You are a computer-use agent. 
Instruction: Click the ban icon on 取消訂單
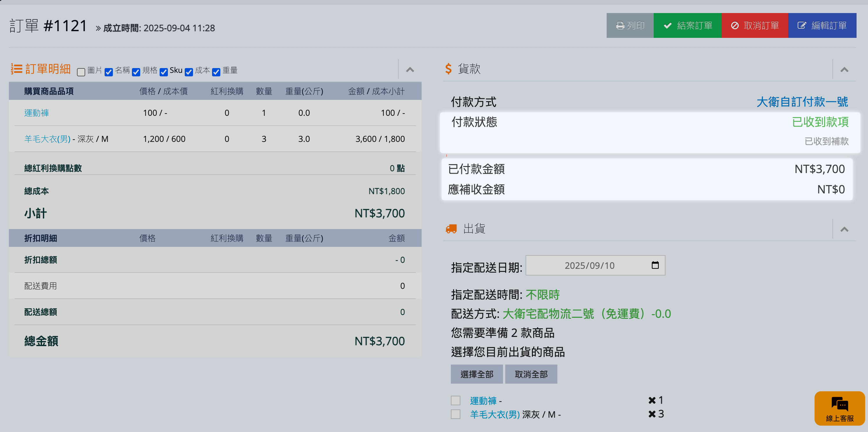(734, 26)
